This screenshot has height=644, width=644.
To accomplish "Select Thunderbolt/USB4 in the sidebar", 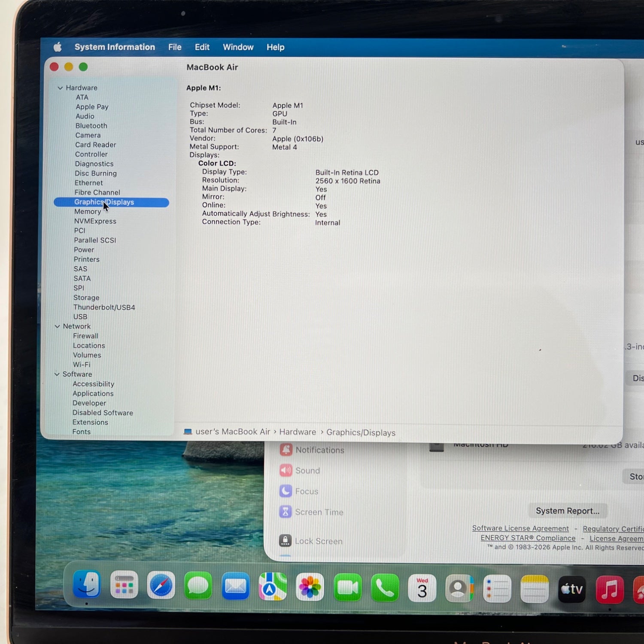I will click(104, 307).
